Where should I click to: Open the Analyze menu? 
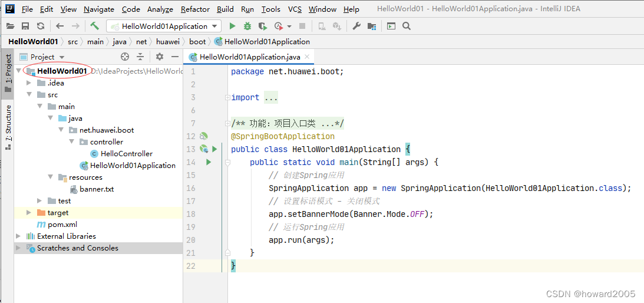coord(160,9)
